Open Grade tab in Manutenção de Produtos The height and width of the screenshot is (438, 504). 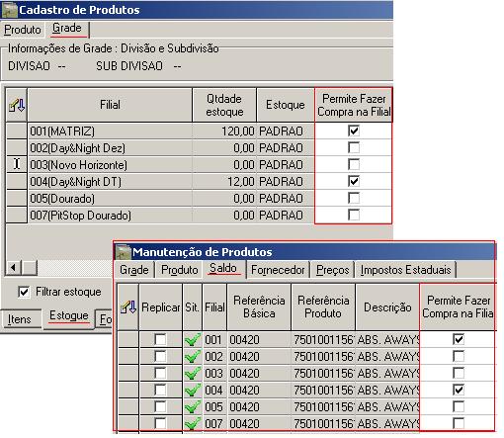(134, 270)
